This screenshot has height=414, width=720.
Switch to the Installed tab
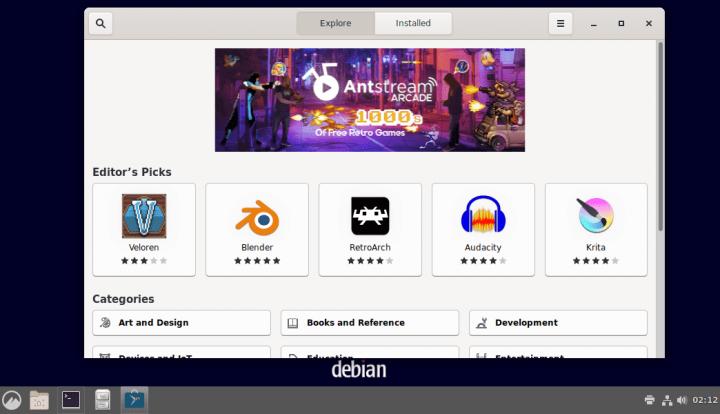point(413,23)
